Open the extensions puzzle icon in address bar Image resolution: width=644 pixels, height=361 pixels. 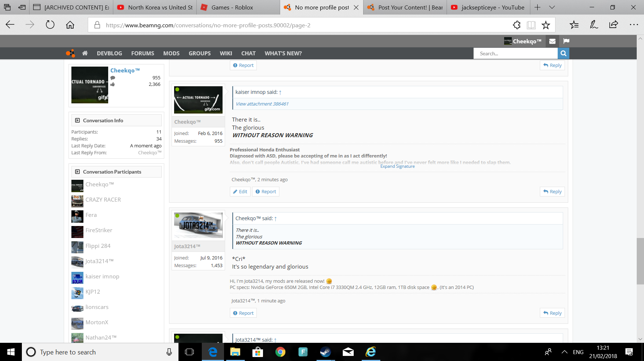point(517,25)
